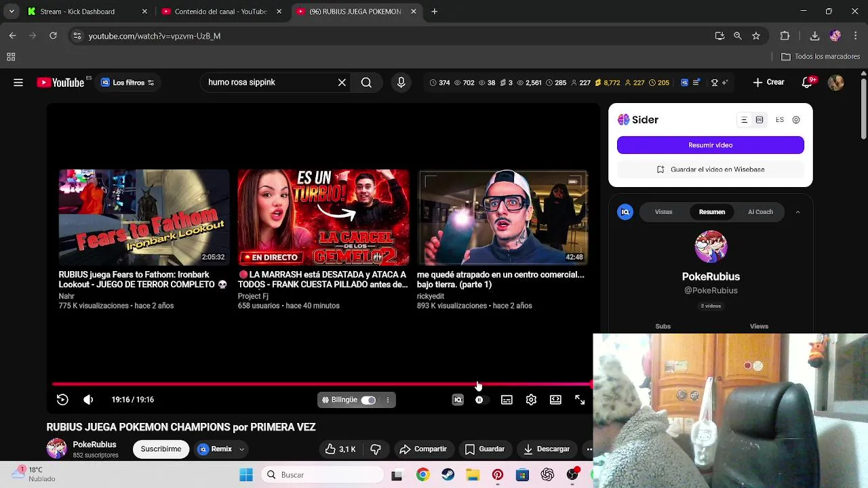Open Fears to Fathom suggested video thumbnail
Screen dimensions: 868x488
(144, 218)
